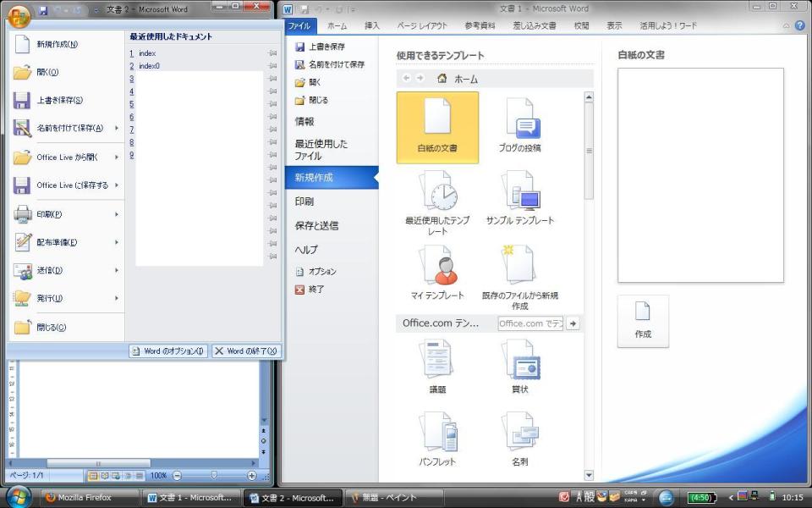
Task: Open the 名刺 template category
Action: 520,439
